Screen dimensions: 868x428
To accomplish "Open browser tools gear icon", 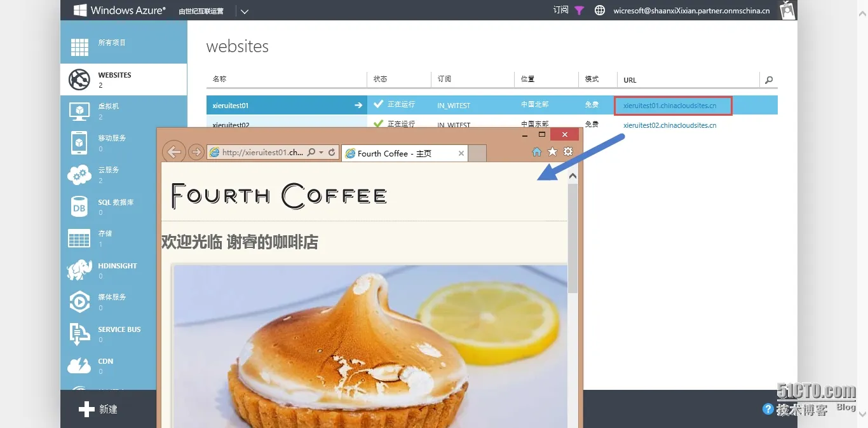I will (x=568, y=151).
